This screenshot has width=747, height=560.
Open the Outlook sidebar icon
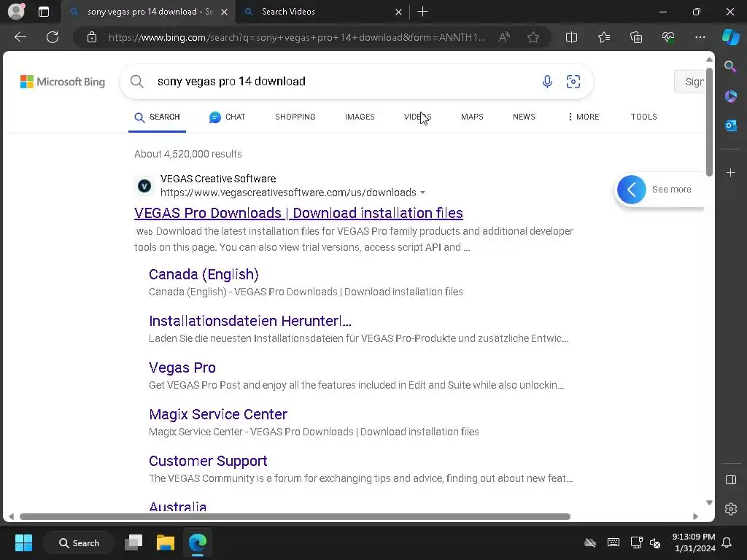(730, 125)
